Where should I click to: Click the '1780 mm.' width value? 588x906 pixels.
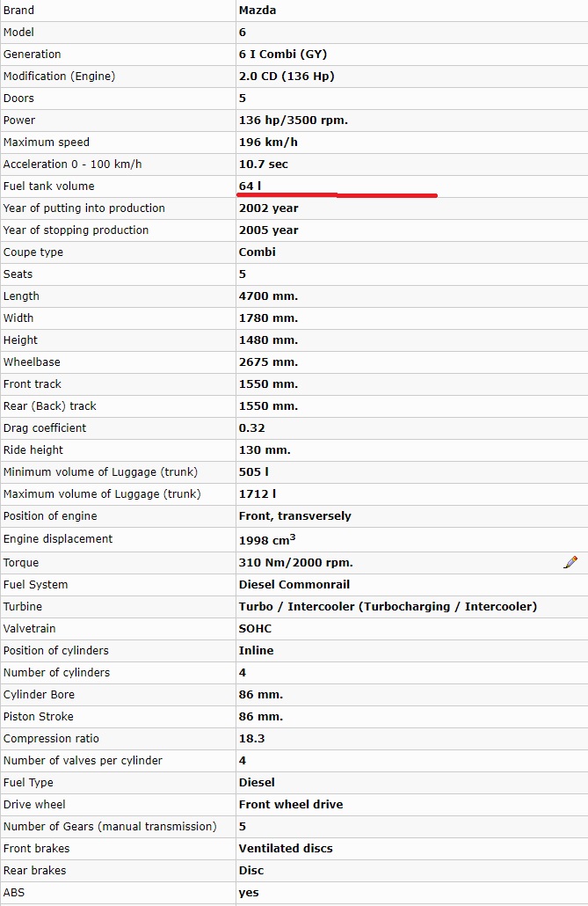tap(268, 318)
